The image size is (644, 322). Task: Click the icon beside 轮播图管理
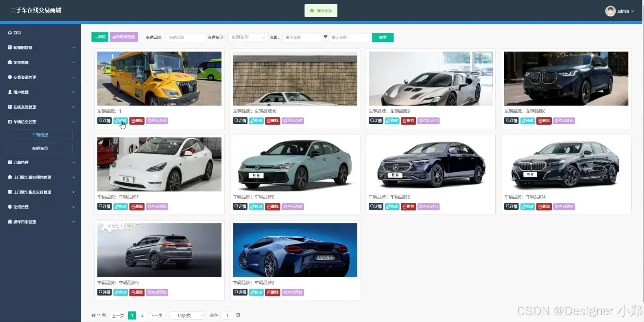click(10, 48)
